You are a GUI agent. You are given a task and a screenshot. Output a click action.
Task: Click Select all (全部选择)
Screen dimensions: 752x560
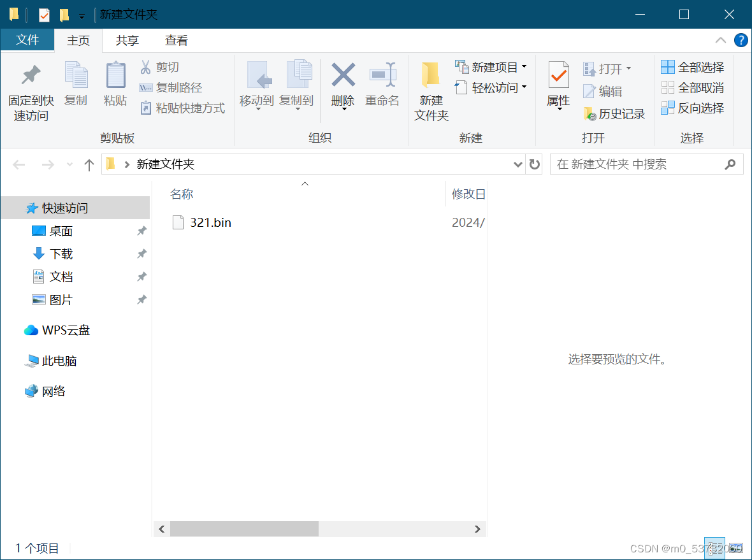[x=693, y=67]
